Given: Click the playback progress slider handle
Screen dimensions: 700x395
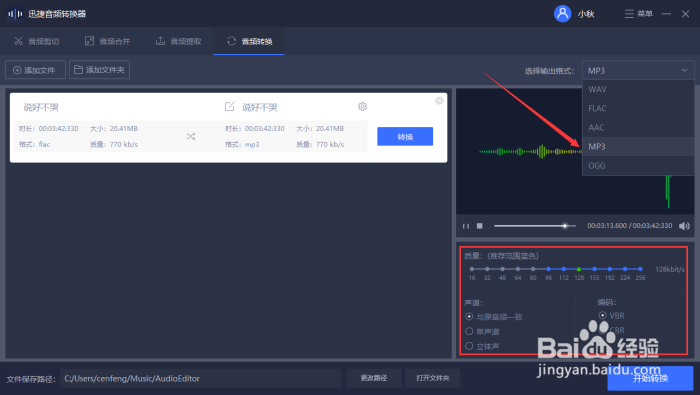Looking at the screenshot, I should (565, 226).
